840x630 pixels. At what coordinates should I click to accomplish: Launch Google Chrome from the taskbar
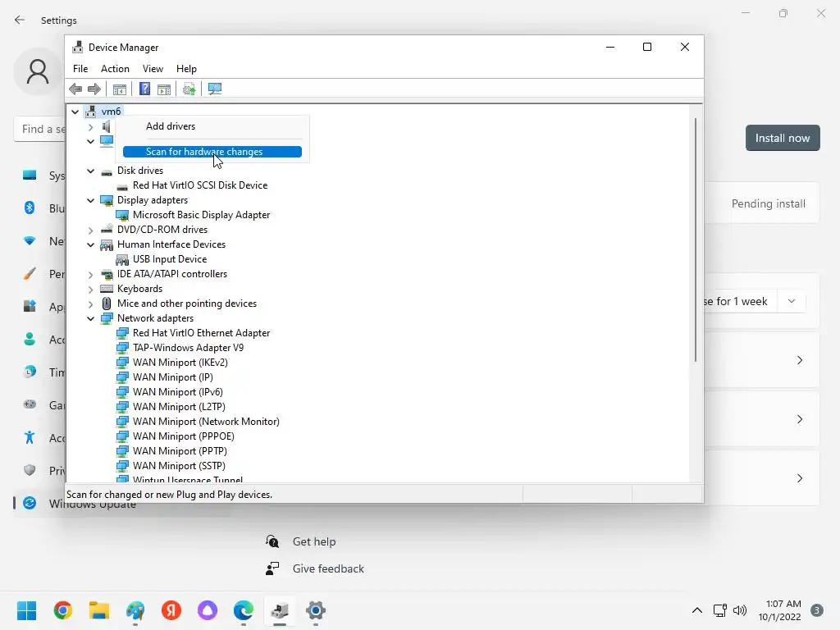point(62,610)
